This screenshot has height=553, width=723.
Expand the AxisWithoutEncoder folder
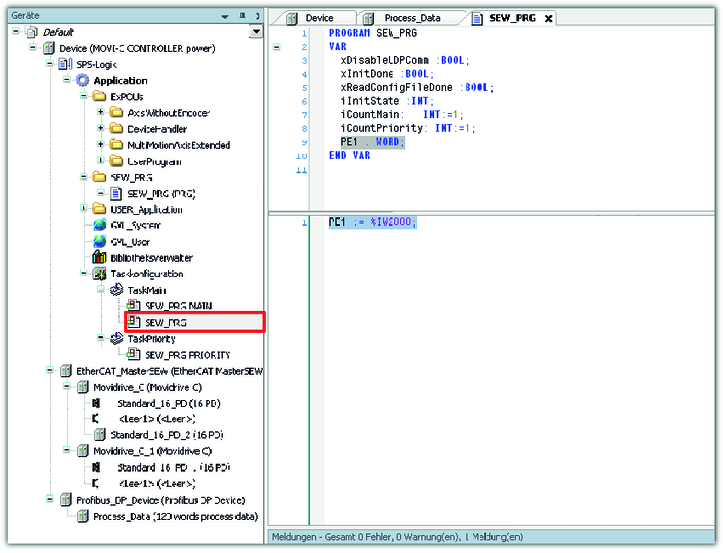pyautogui.click(x=101, y=113)
